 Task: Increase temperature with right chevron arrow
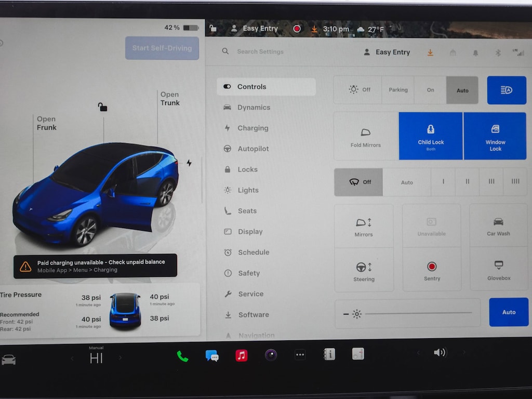point(121,358)
